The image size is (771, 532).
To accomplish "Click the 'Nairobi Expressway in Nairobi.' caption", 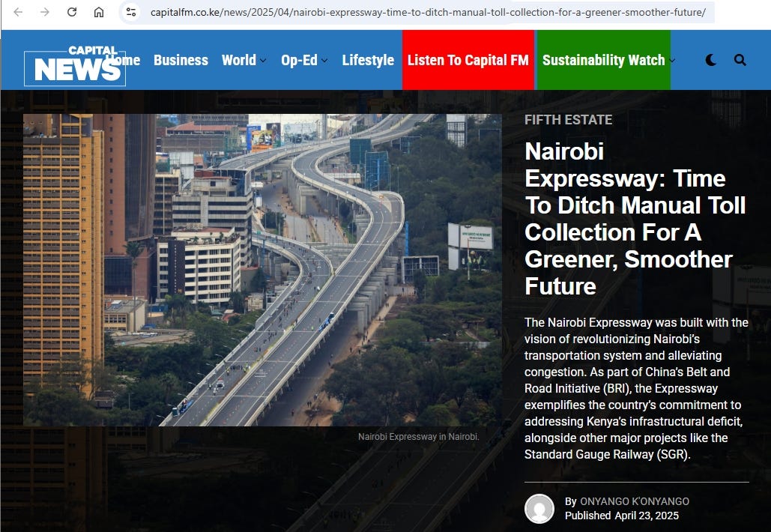I will [418, 437].
